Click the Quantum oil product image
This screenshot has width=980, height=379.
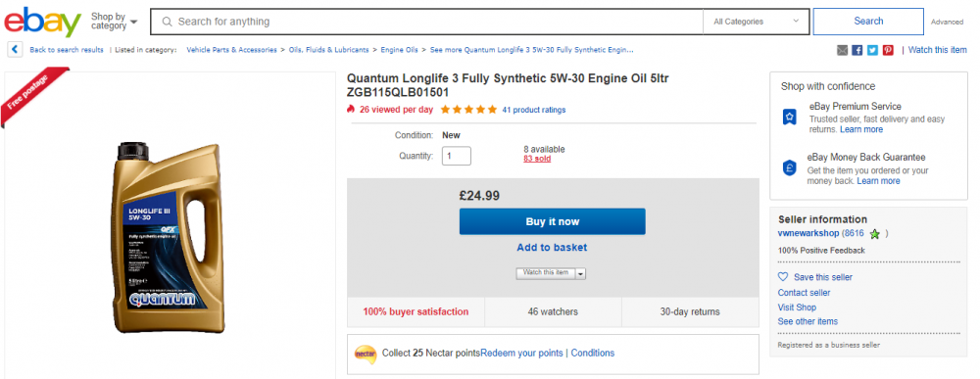click(168, 237)
